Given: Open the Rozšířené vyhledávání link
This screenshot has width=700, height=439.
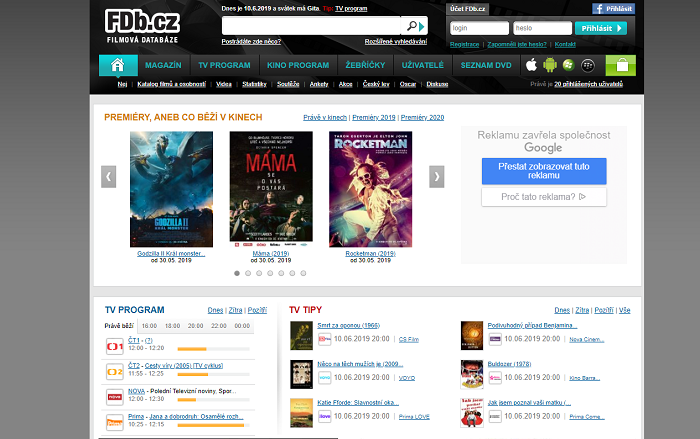Looking at the screenshot, I should (x=395, y=41).
